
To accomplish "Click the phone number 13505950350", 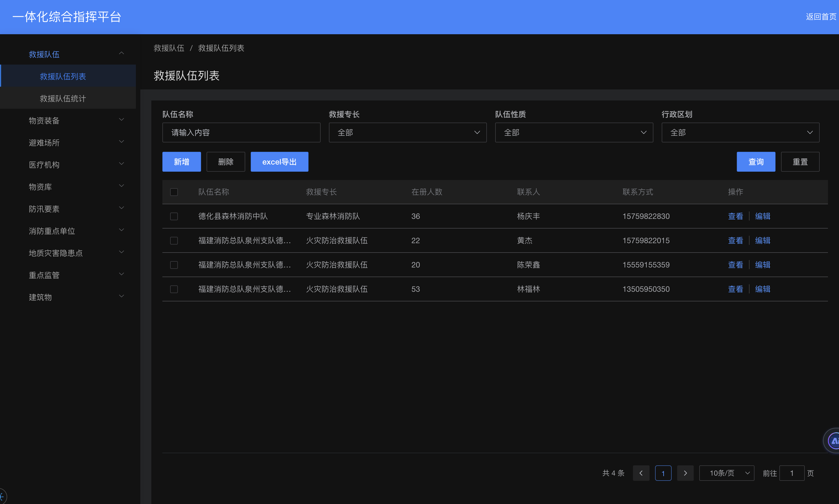I will pos(646,289).
